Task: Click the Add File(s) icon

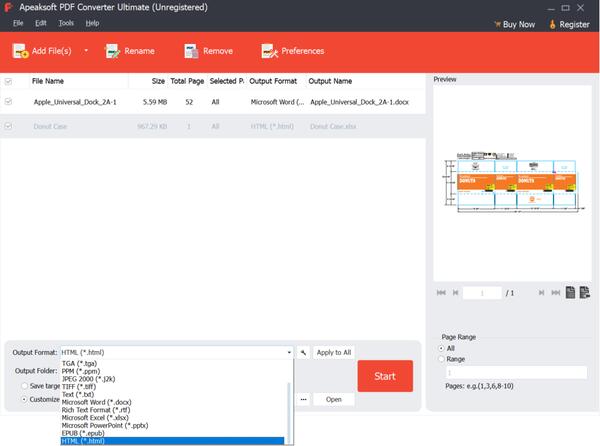Action: (x=21, y=51)
